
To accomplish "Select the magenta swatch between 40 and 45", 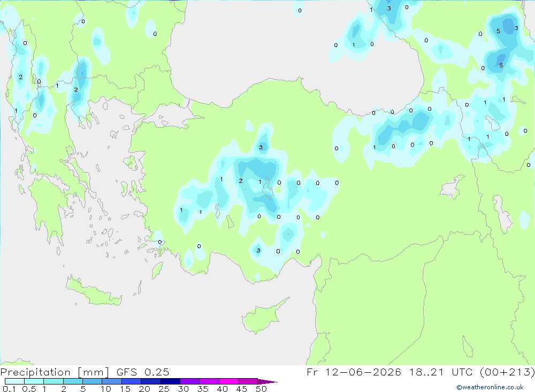I will (x=228, y=381).
